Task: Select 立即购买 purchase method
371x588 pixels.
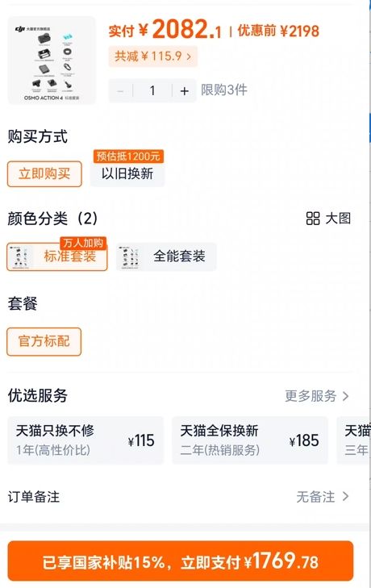Action: 44,174
